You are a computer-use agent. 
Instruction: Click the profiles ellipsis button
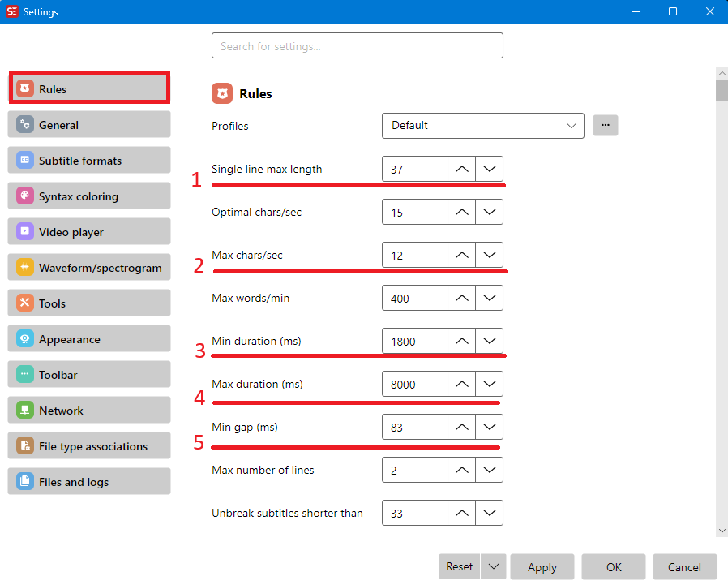tap(606, 126)
